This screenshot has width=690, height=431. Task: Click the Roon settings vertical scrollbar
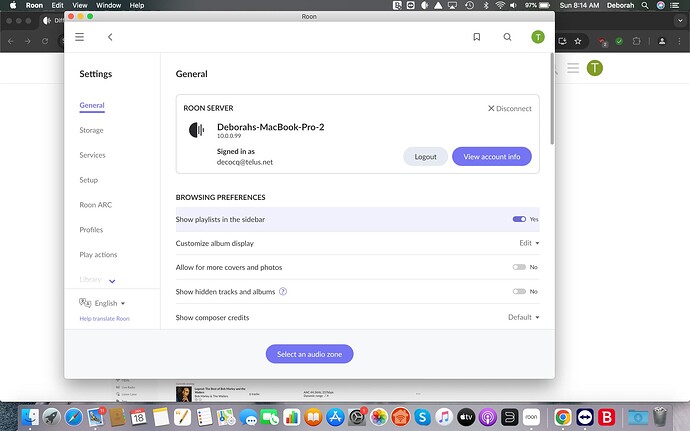tap(552, 99)
